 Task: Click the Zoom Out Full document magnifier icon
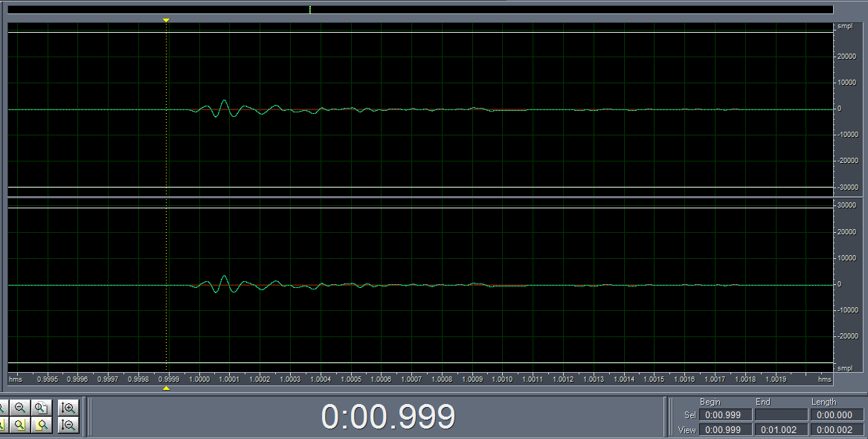coord(41,408)
